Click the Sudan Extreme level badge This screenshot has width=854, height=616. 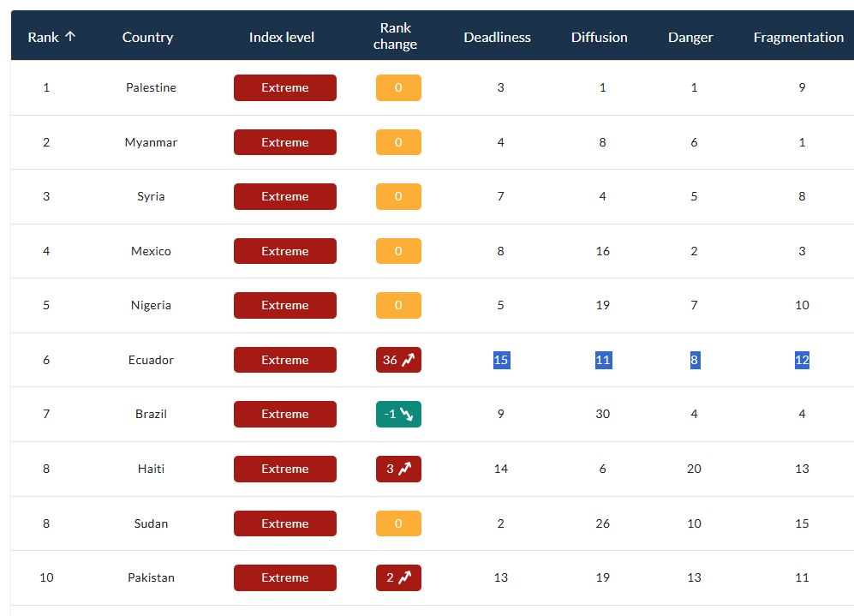click(284, 523)
